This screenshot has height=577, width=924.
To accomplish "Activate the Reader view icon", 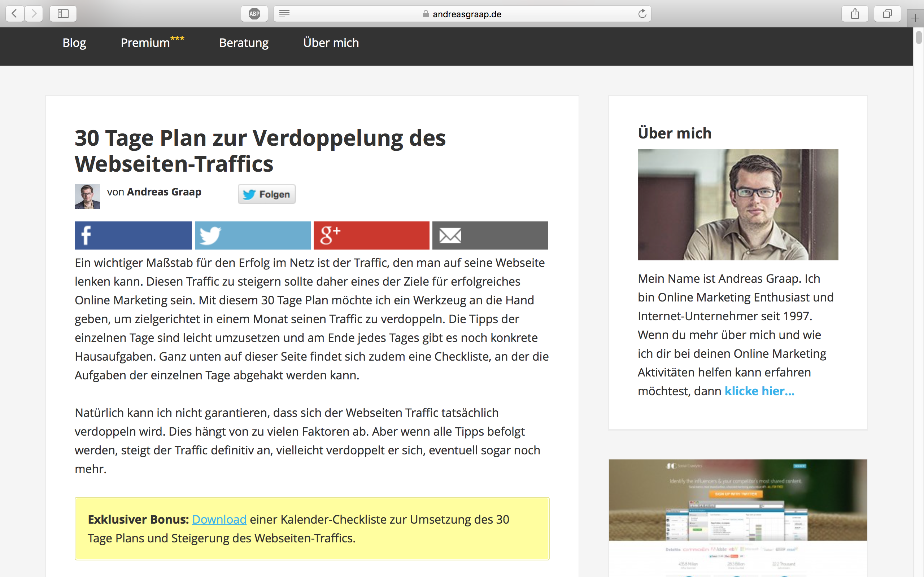I will [x=284, y=14].
